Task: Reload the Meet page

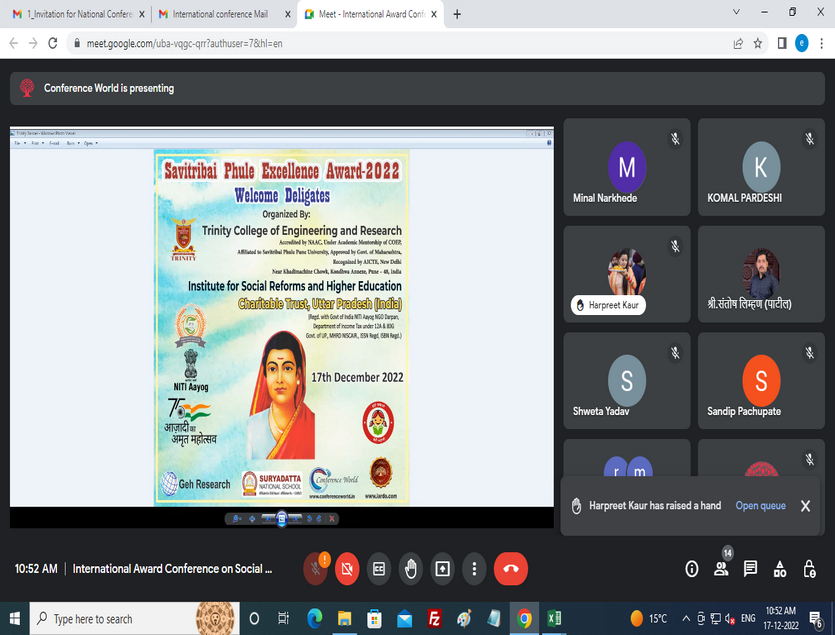Action: click(x=53, y=43)
